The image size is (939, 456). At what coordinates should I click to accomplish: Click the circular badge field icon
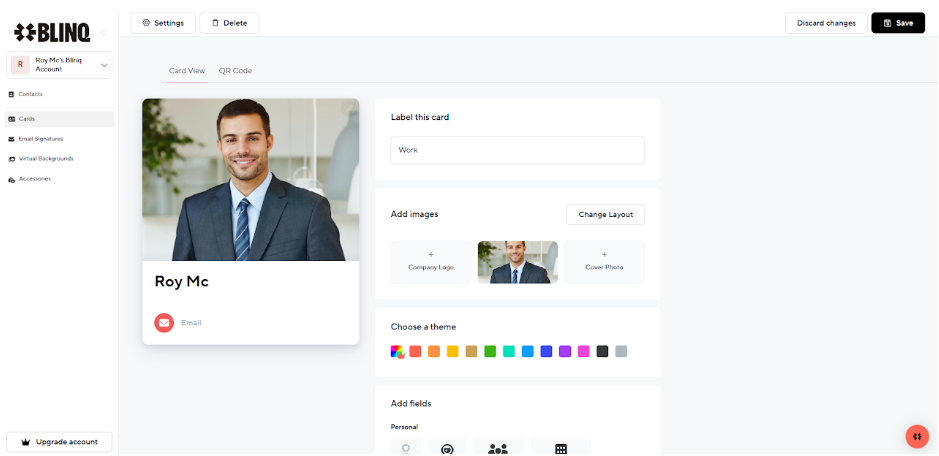(447, 447)
